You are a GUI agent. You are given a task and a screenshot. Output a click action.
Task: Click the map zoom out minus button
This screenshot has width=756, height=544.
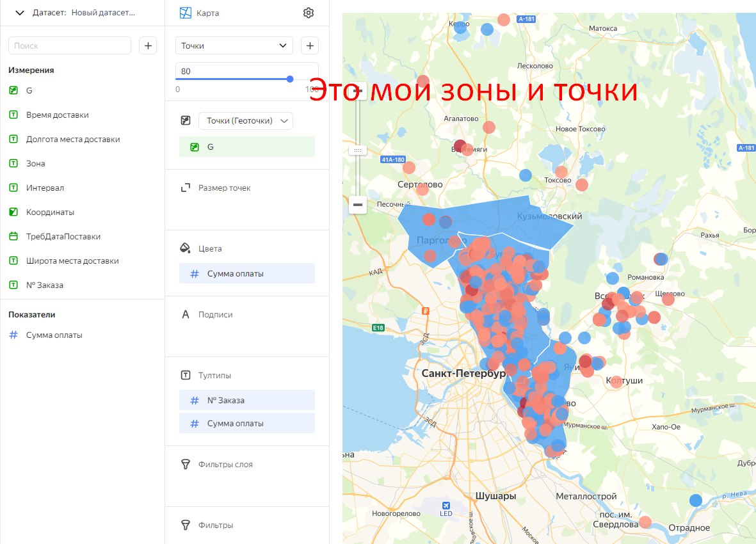pyautogui.click(x=358, y=205)
